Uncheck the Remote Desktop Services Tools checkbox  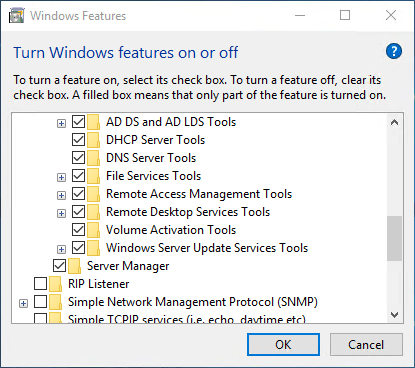(x=78, y=212)
